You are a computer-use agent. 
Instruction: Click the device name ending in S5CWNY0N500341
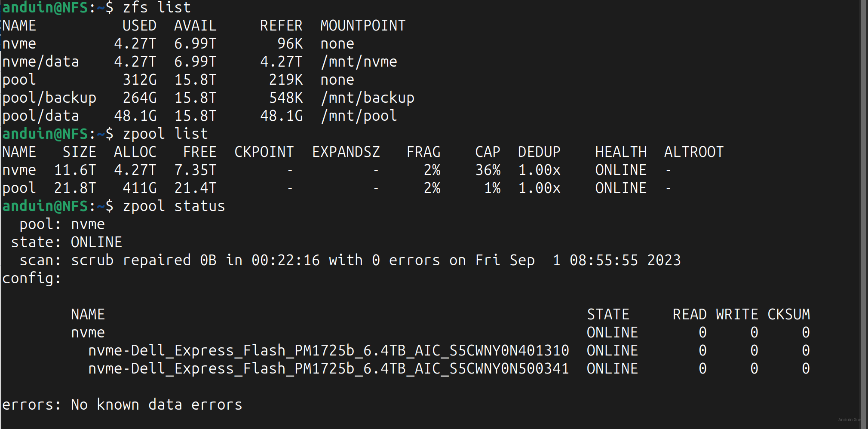point(328,369)
